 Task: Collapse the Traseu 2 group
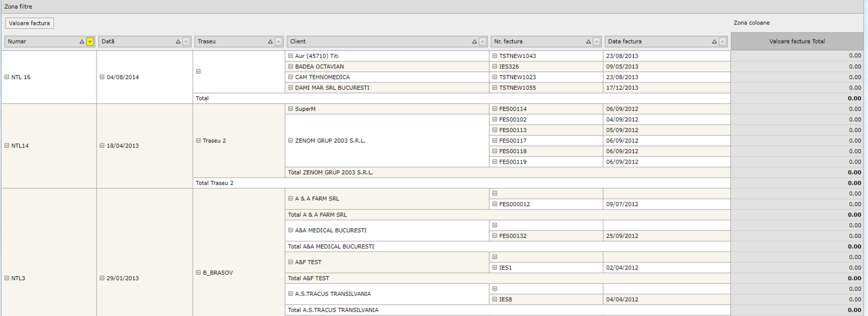pyautogui.click(x=198, y=141)
